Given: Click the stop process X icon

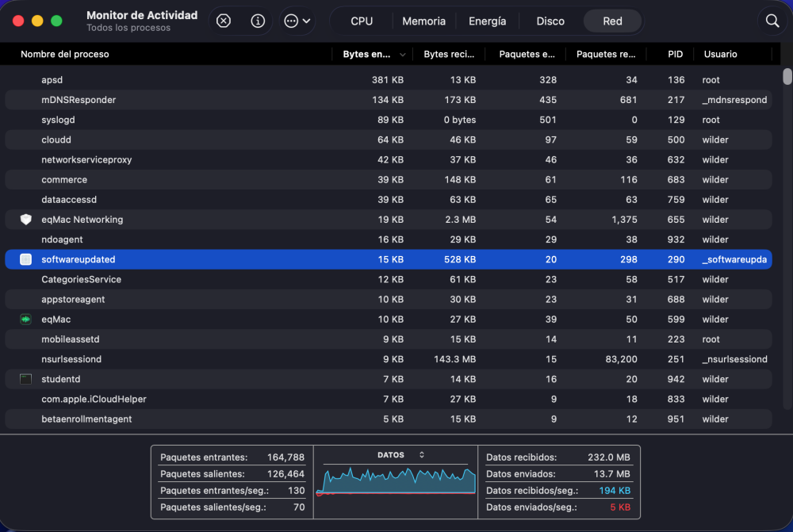Looking at the screenshot, I should pyautogui.click(x=224, y=21).
